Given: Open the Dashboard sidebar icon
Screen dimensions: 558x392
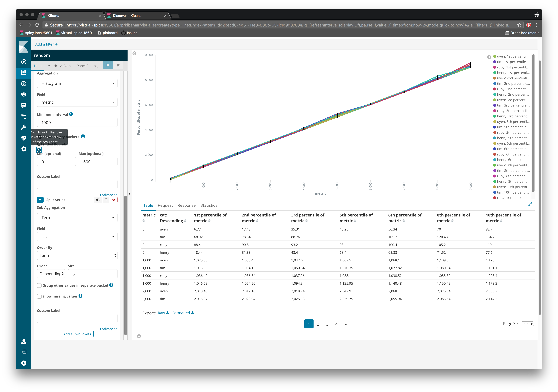Looking at the screenshot, I should tap(24, 84).
